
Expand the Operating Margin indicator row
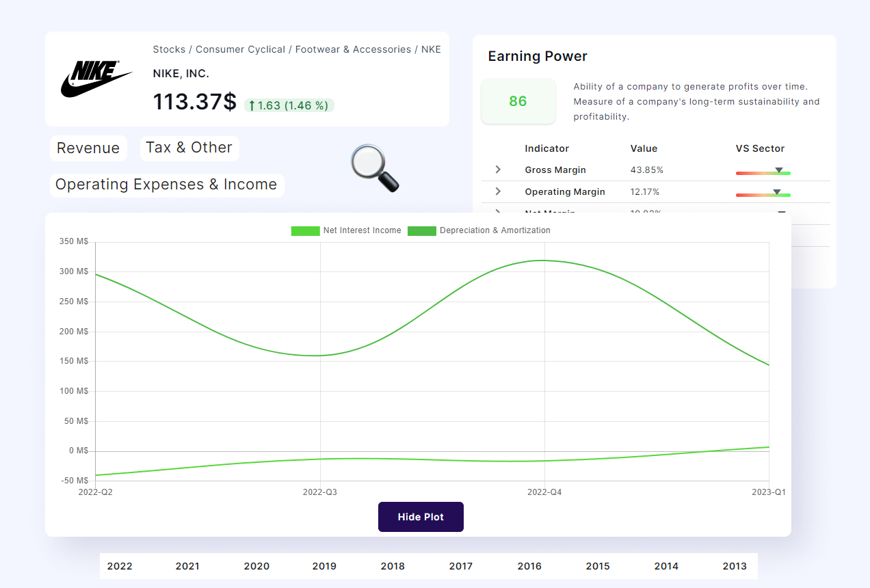498,191
